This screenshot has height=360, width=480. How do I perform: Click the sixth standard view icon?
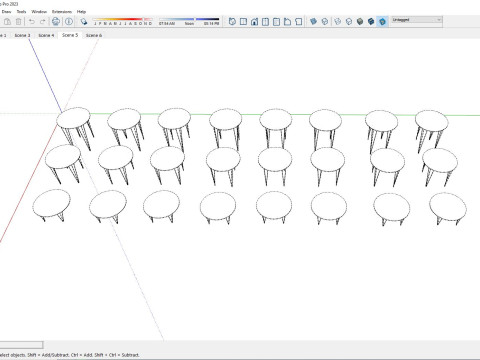(287, 22)
